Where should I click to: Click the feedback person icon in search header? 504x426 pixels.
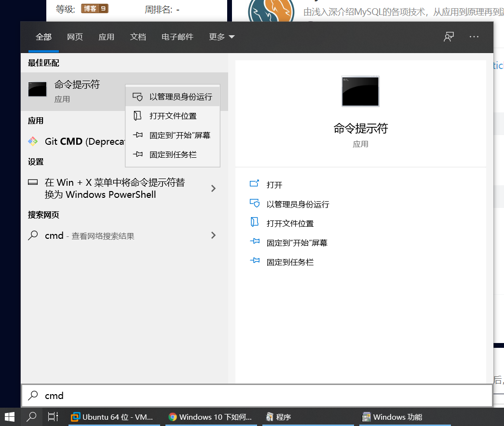click(x=449, y=37)
